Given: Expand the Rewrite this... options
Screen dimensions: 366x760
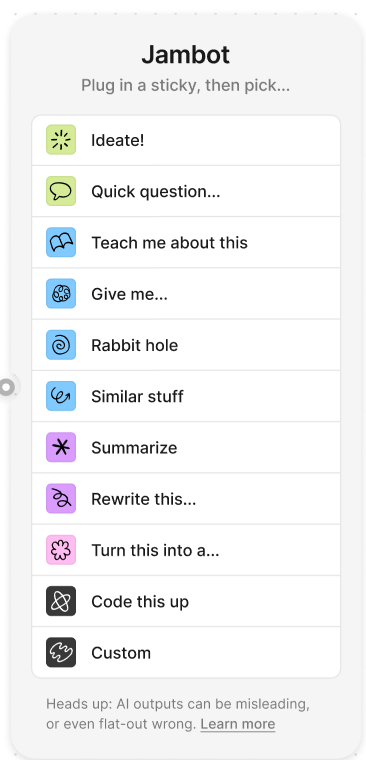Looking at the screenshot, I should (x=186, y=499).
